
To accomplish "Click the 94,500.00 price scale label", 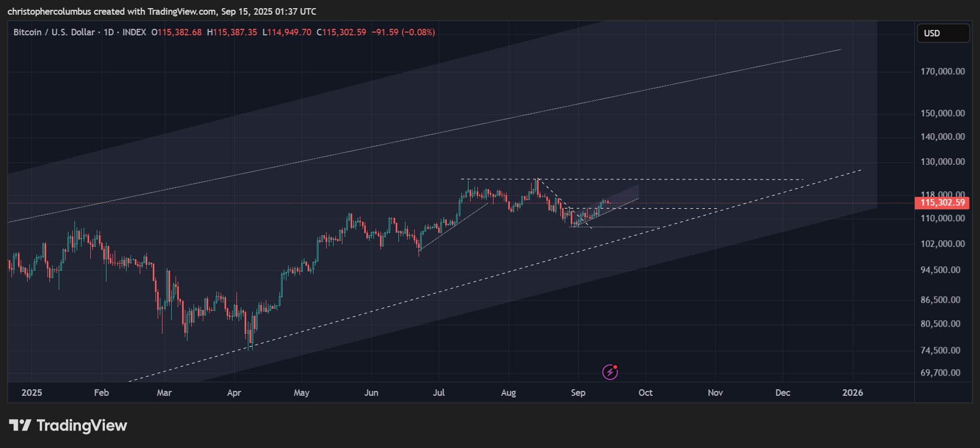I will pyautogui.click(x=940, y=270).
